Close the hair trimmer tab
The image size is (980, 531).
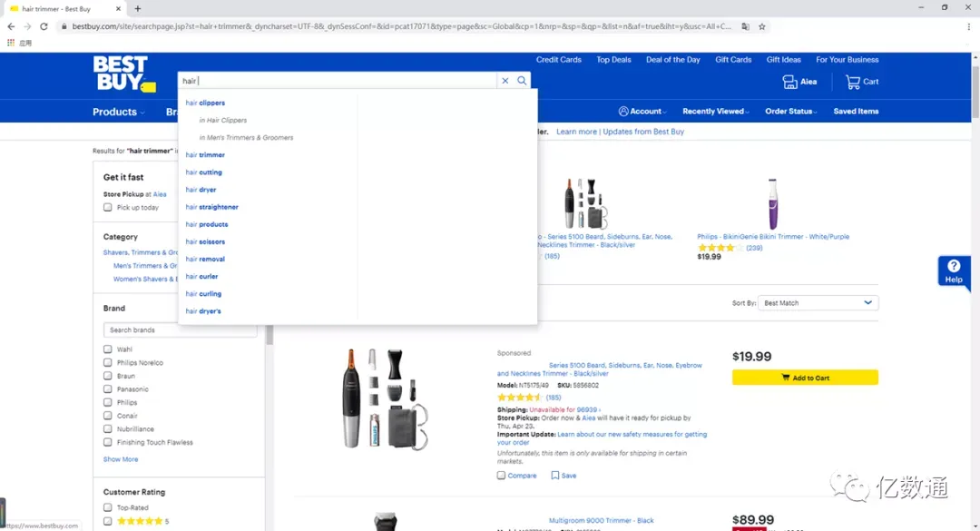click(118, 9)
